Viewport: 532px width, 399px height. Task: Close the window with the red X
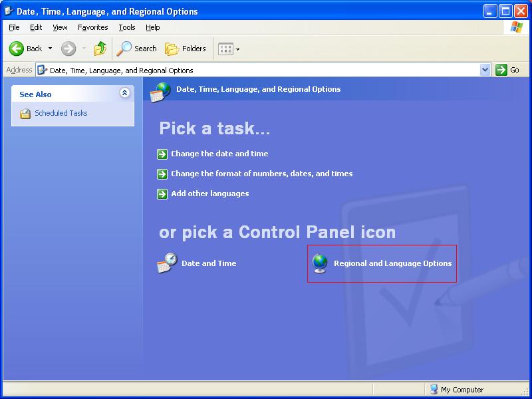(x=521, y=11)
